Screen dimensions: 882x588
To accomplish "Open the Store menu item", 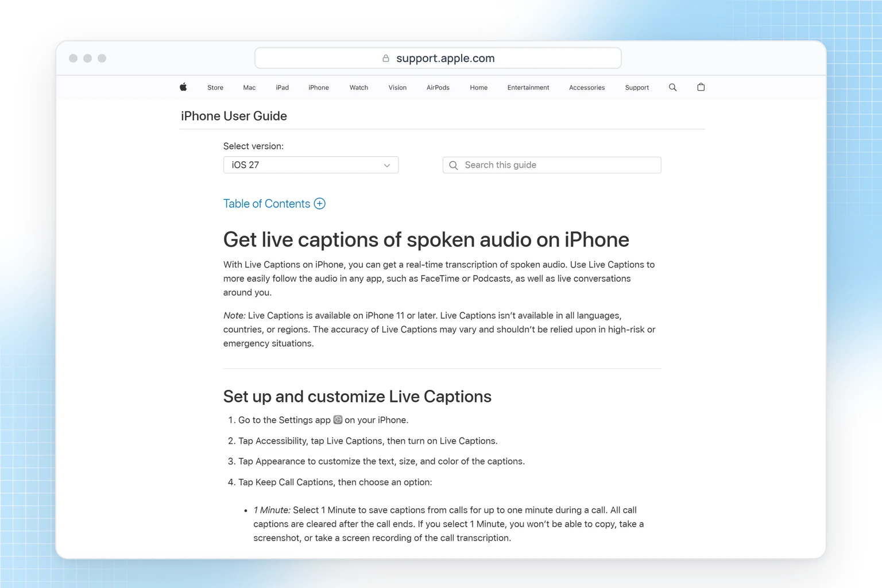I will click(x=215, y=87).
